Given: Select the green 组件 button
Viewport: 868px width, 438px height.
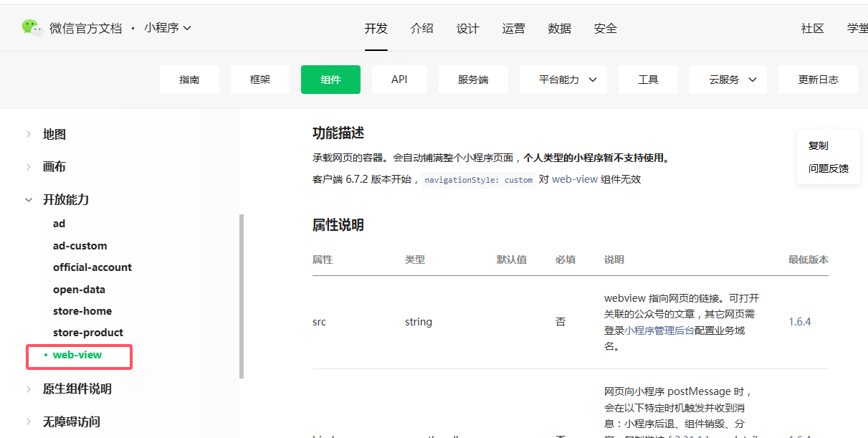Looking at the screenshot, I should tap(330, 80).
